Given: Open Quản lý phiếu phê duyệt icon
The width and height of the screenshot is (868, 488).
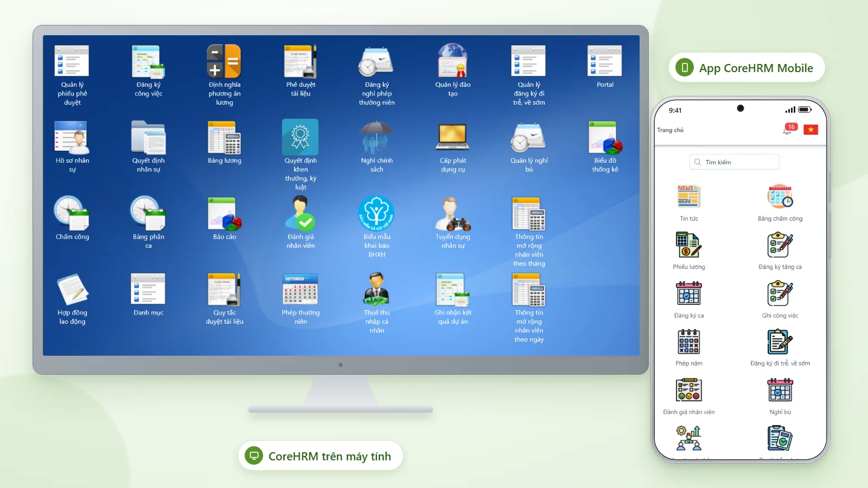Looking at the screenshot, I should coord(72,61).
